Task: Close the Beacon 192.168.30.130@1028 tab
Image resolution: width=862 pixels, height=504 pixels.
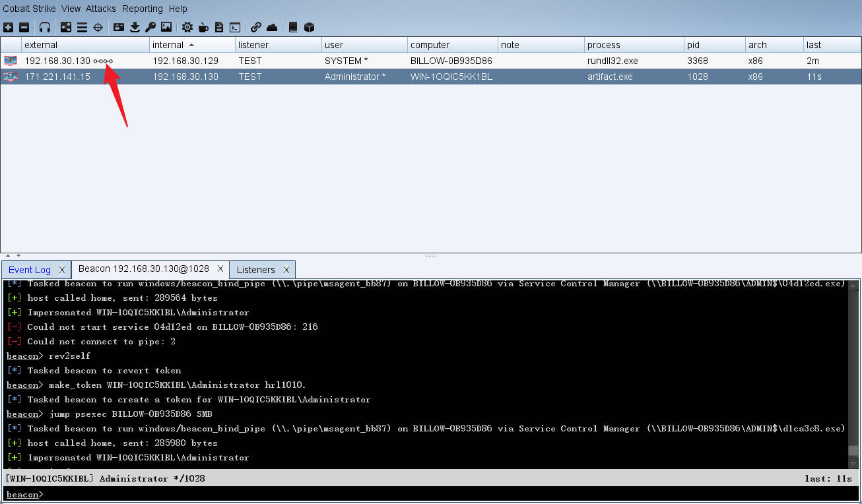Action: pos(221,269)
